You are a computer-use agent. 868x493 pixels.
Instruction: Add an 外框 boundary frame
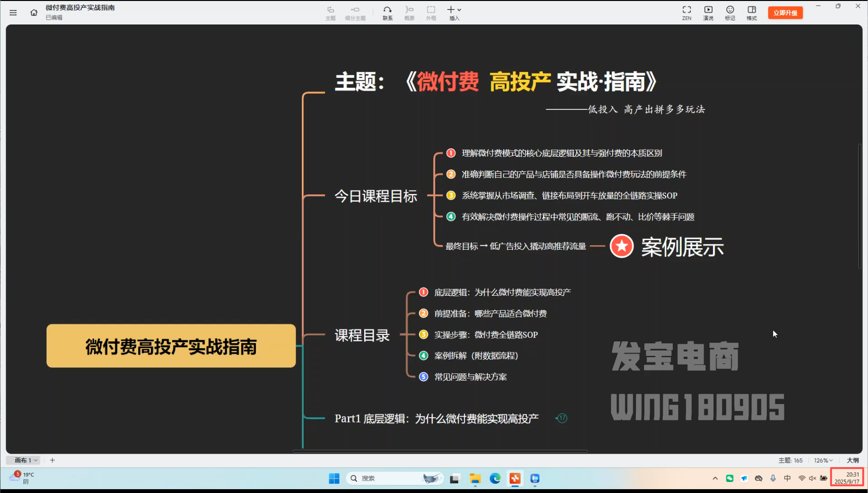tap(431, 12)
